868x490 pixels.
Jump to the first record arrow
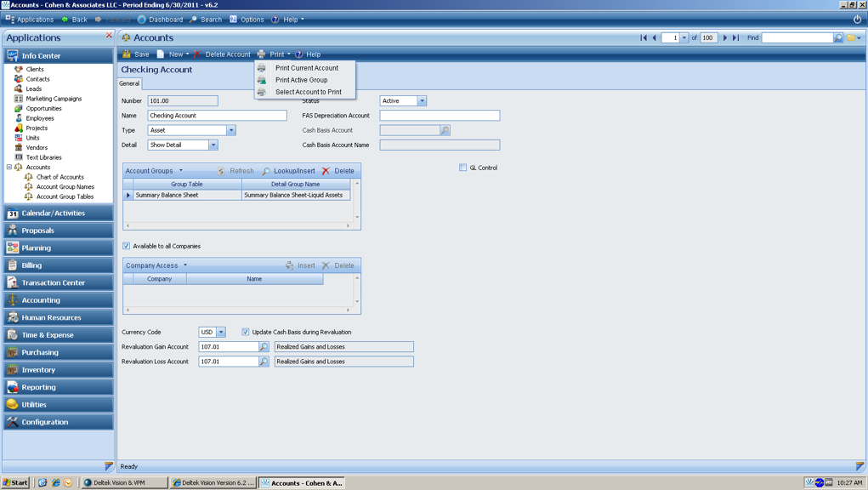644,37
